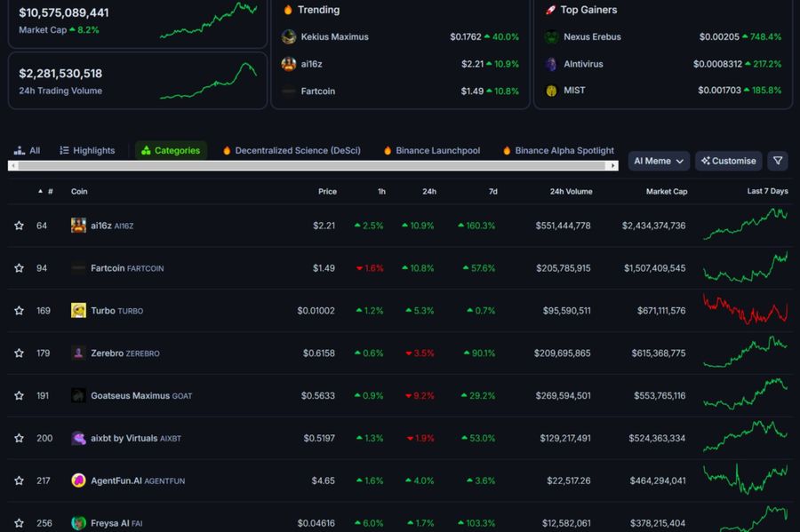The height and width of the screenshot is (532, 800).
Task: Open the filter funnel icon
Action: (x=778, y=161)
